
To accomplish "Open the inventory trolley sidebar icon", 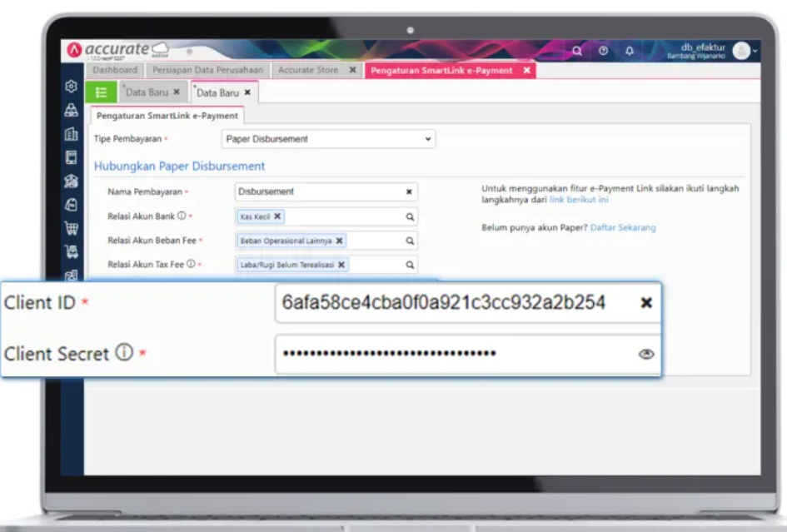I will click(x=72, y=252).
